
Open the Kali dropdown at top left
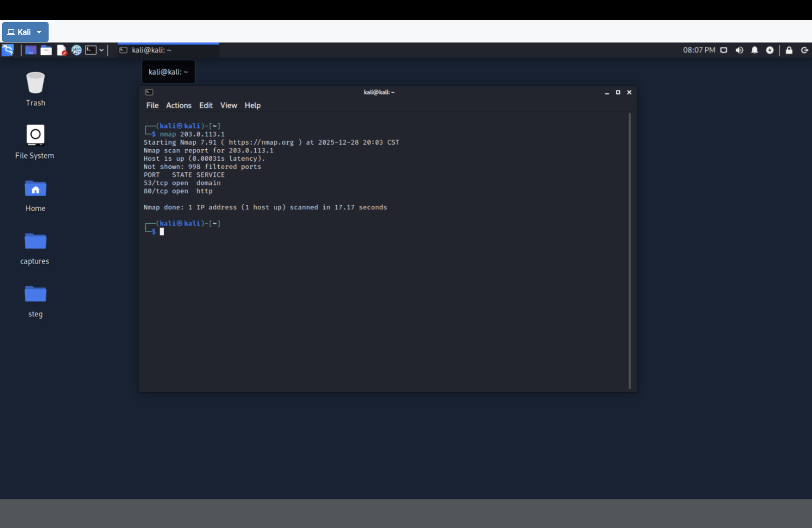click(25, 32)
